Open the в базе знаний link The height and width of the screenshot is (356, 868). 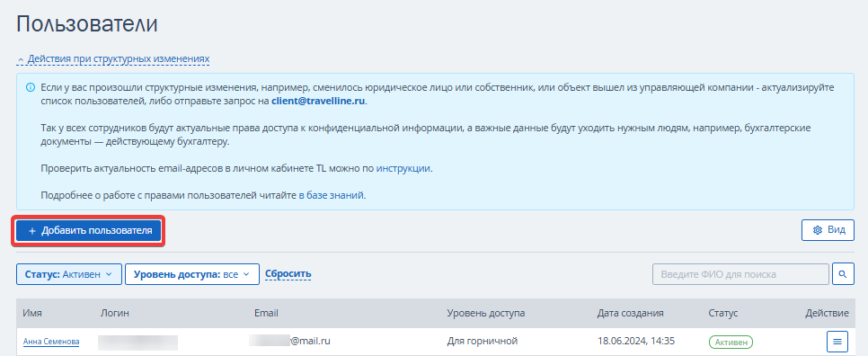click(x=331, y=195)
